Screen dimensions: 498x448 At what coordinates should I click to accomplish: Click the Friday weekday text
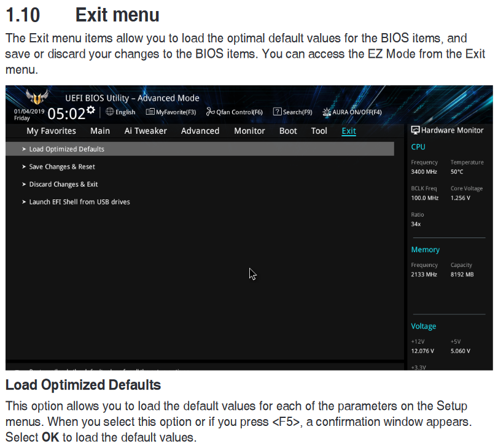(22, 118)
